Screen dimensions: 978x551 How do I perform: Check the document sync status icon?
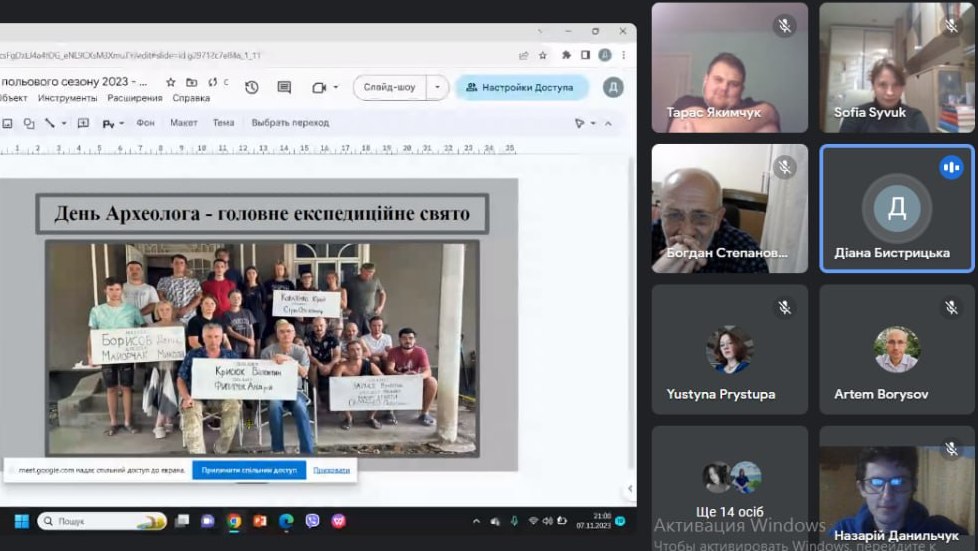click(x=213, y=82)
